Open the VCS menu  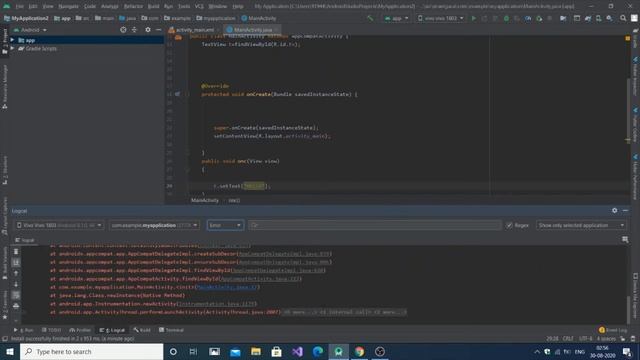click(x=199, y=6)
